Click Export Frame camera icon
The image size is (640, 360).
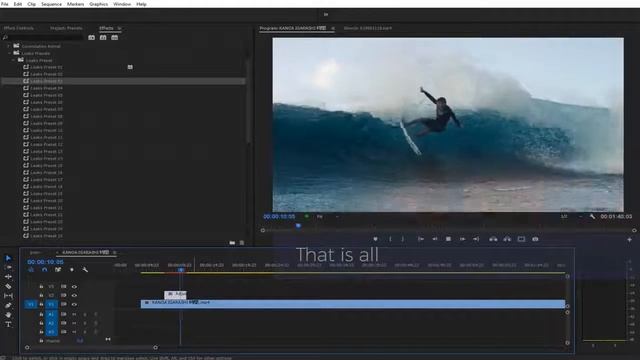pos(535,239)
